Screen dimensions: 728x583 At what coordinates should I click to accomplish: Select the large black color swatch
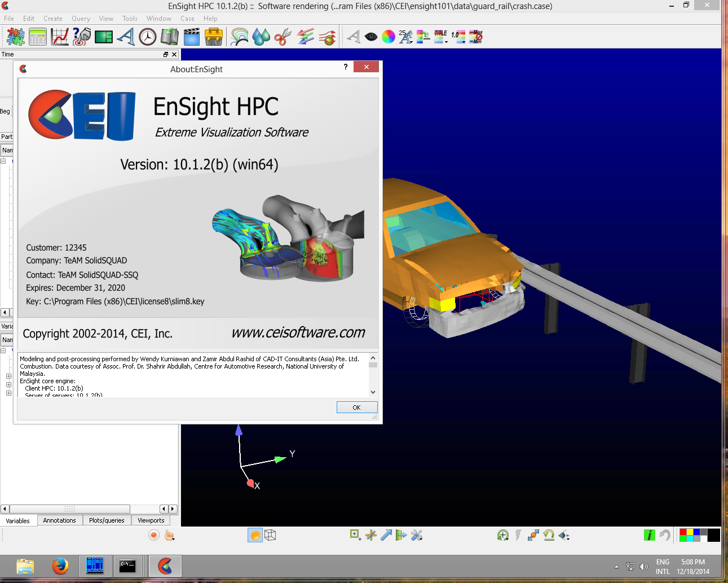point(714,535)
